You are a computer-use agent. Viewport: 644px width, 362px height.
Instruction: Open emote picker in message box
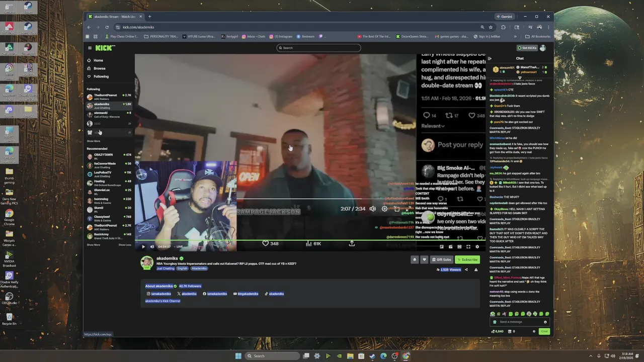tap(545, 322)
